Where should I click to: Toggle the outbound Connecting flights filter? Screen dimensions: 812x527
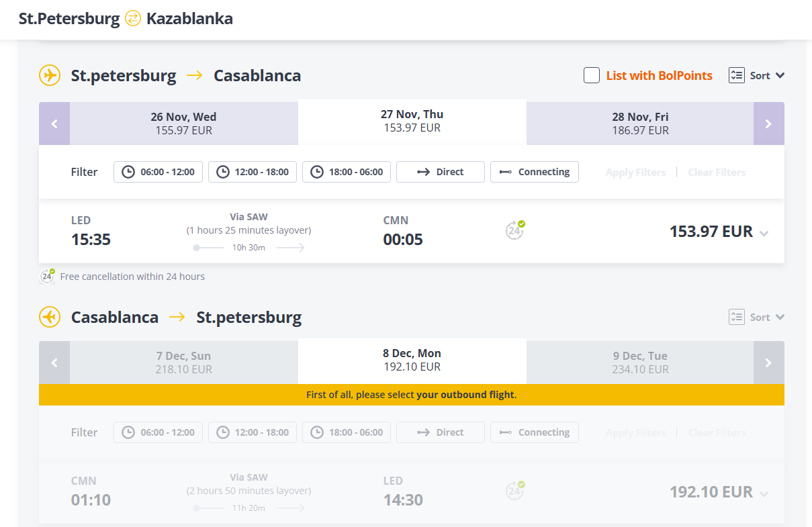(x=535, y=172)
